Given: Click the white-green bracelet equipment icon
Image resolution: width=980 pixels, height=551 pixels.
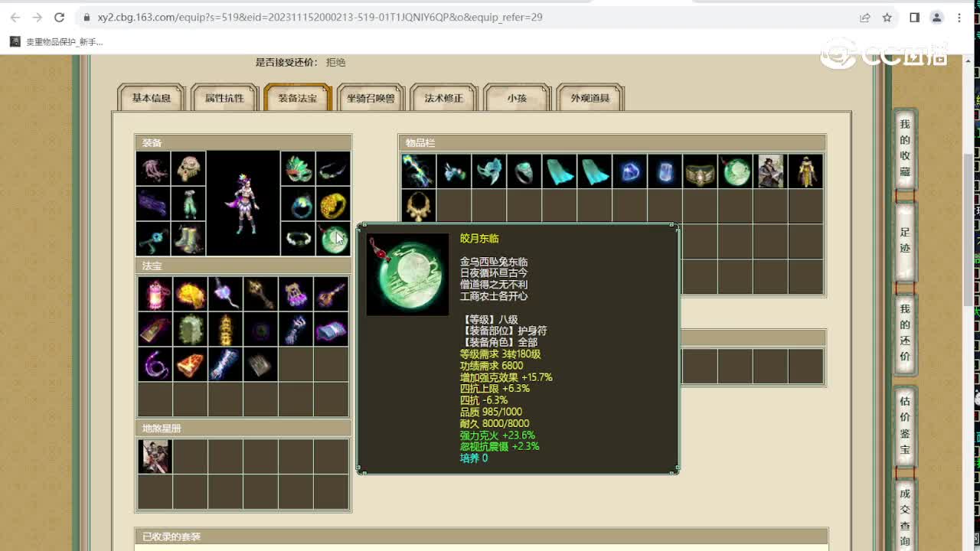Looking at the screenshot, I should [297, 238].
